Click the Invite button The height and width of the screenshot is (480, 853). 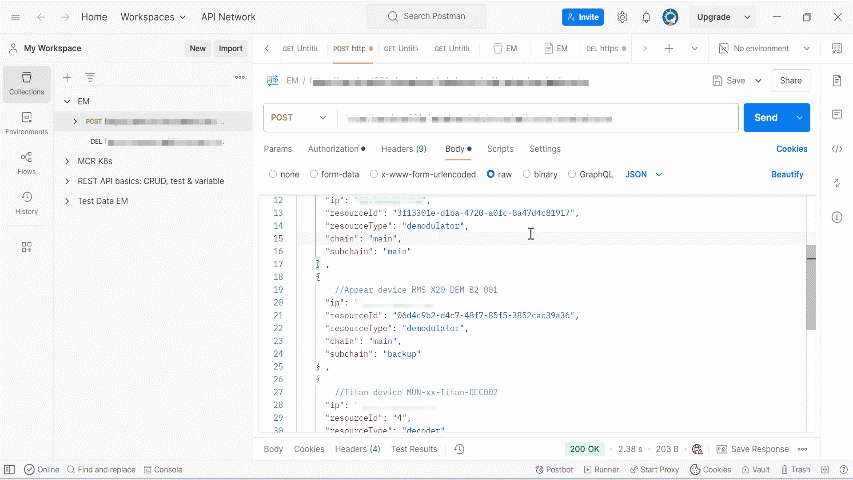pyautogui.click(x=583, y=17)
